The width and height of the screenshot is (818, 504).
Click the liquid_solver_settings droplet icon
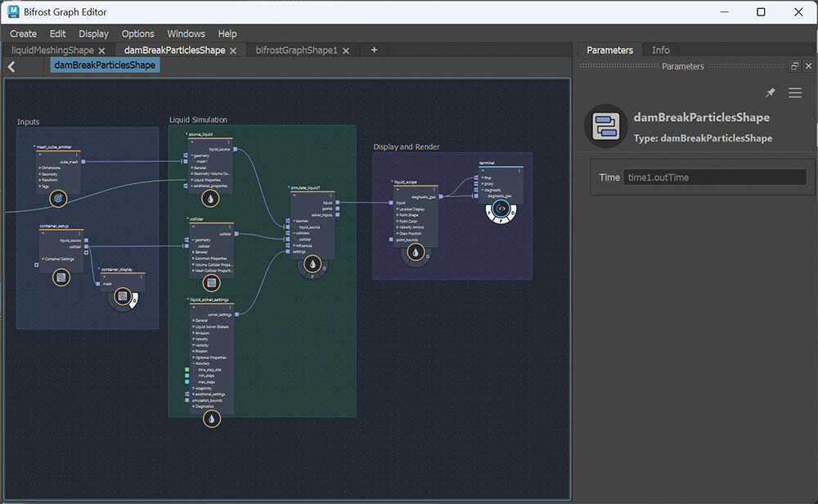212,419
